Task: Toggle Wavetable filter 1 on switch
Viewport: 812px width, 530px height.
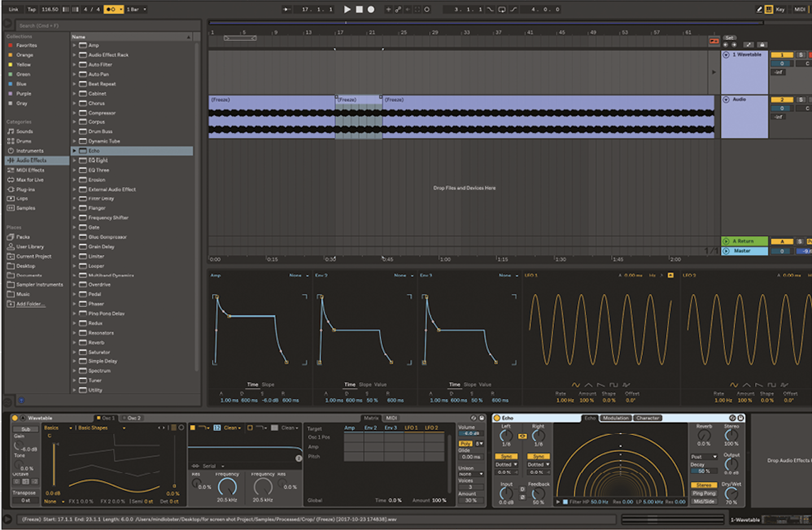Action: pos(192,428)
